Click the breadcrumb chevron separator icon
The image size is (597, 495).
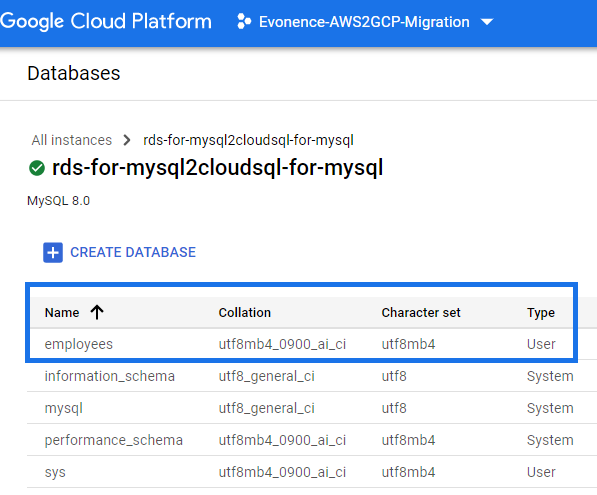[x=127, y=140]
